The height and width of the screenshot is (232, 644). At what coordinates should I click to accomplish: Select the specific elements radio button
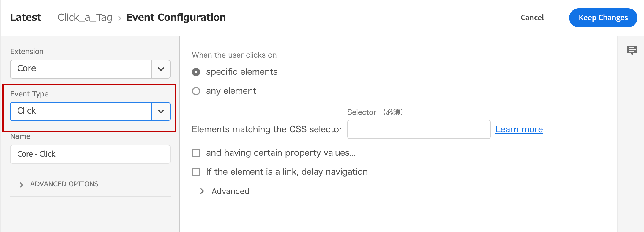click(x=196, y=72)
